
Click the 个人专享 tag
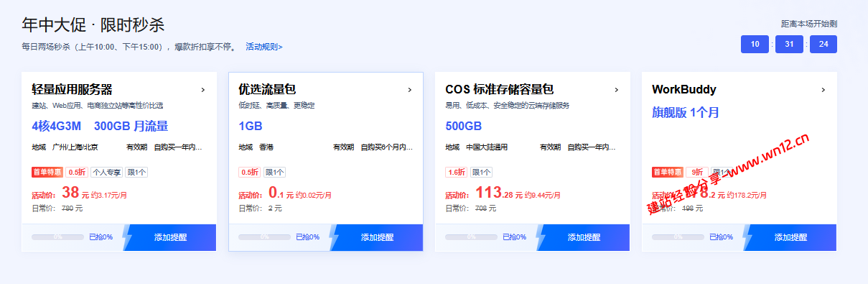[x=106, y=172]
